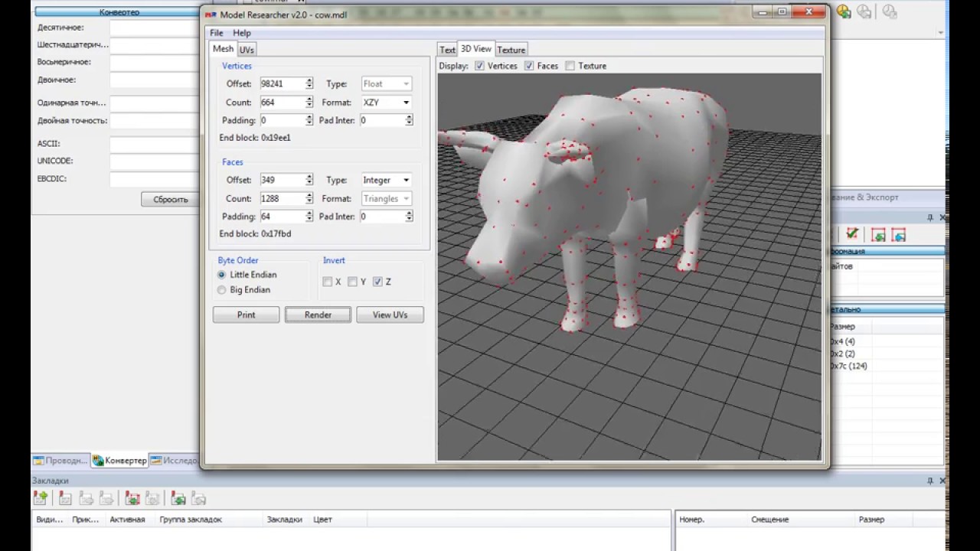
Task: Click the Смещение column header
Action: click(769, 520)
